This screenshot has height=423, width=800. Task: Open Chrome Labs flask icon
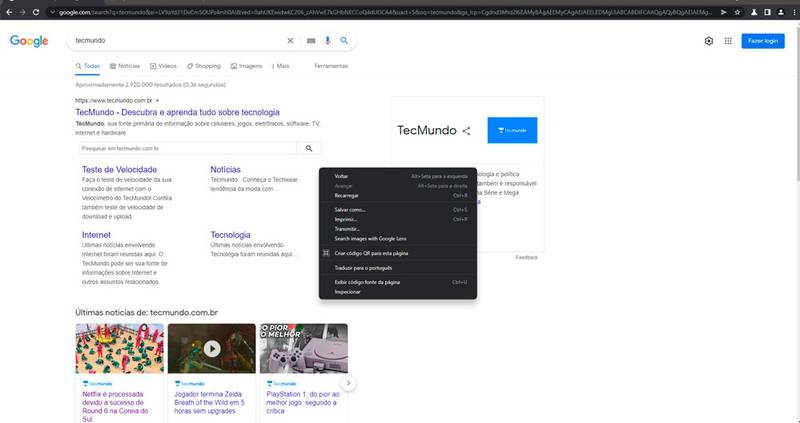tap(754, 12)
